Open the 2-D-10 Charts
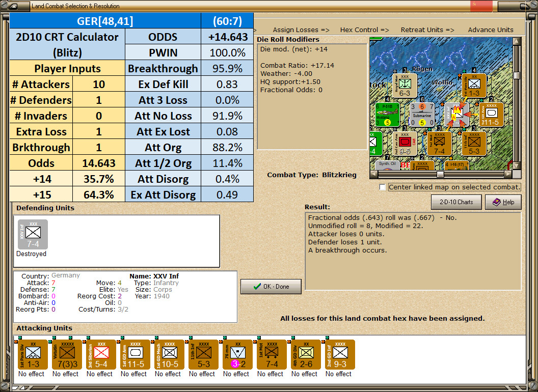This screenshot has width=538, height=392. coord(456,202)
